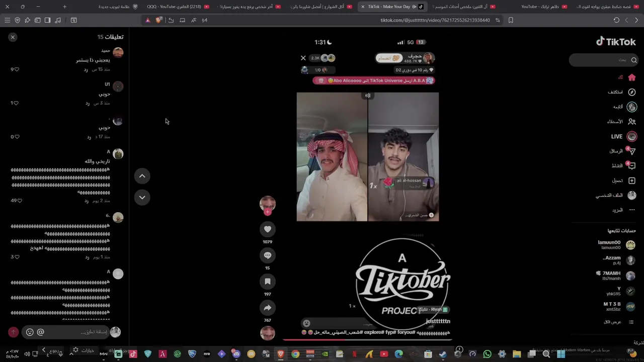This screenshot has width=644, height=362.
Task: Expand More (المزيد) three-dots menu
Action: (624, 210)
